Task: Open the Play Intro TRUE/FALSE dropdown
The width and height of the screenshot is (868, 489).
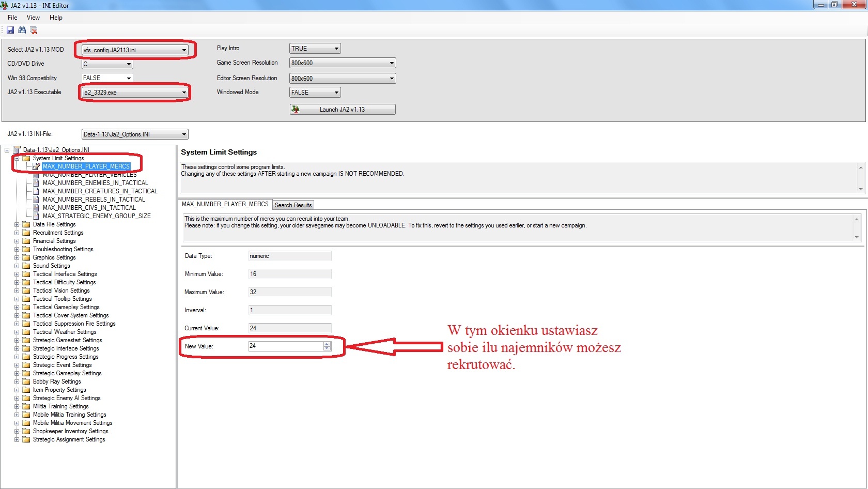Action: click(x=336, y=49)
